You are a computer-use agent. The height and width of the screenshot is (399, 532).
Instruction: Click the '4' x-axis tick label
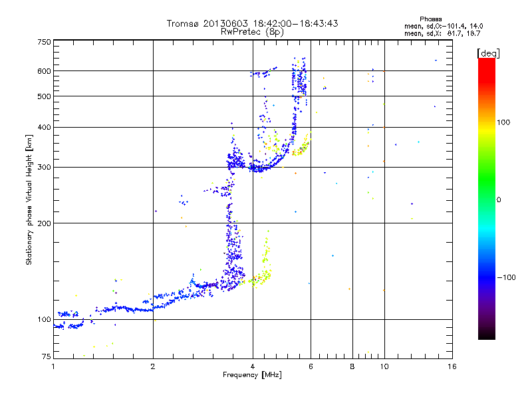pos(253,366)
